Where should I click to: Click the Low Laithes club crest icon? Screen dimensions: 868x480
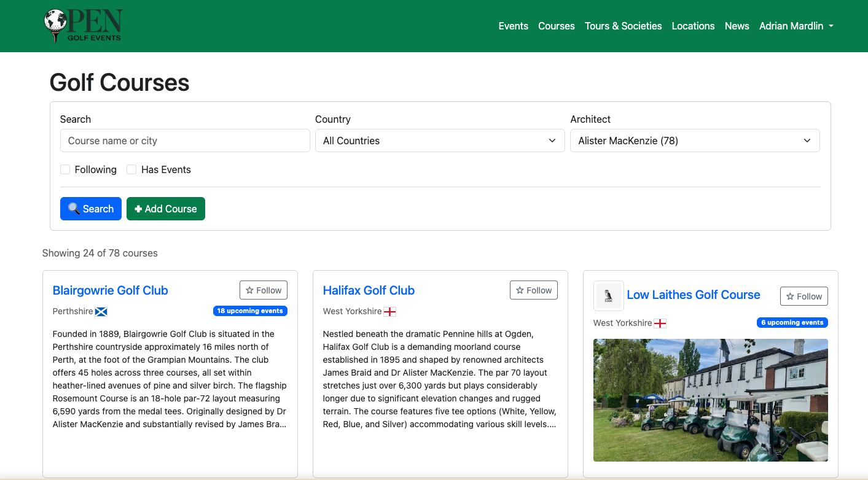point(609,296)
